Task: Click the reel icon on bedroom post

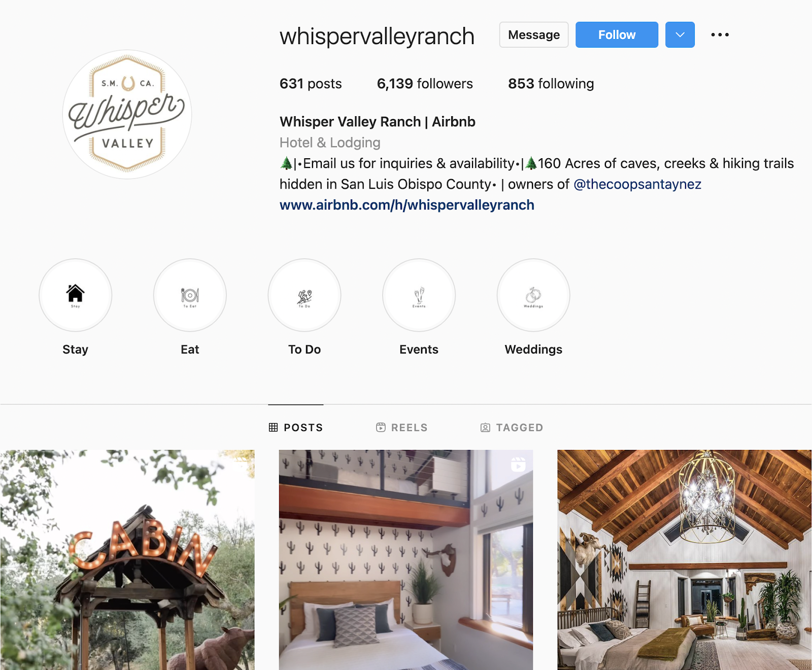Action: pos(518,464)
